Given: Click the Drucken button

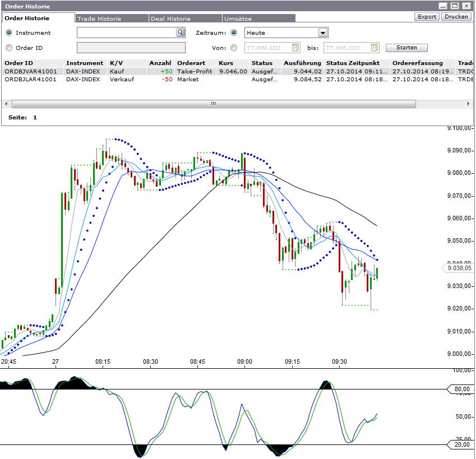Looking at the screenshot, I should tap(456, 17).
